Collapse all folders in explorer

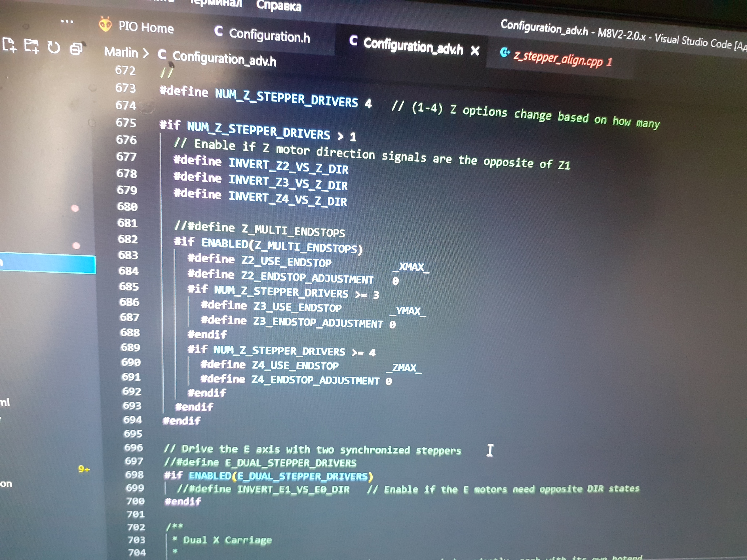[76, 49]
